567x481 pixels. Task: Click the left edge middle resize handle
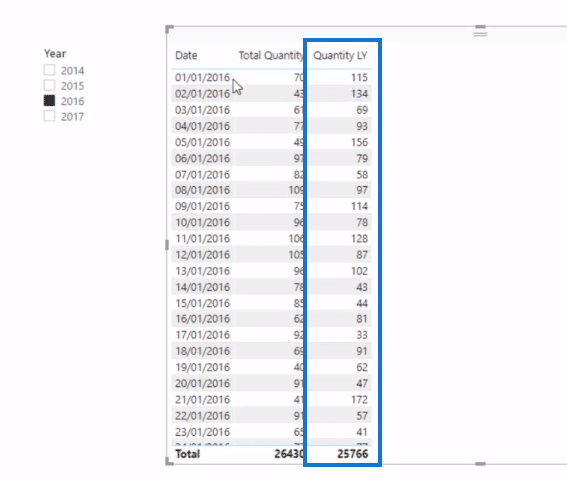[167, 245]
